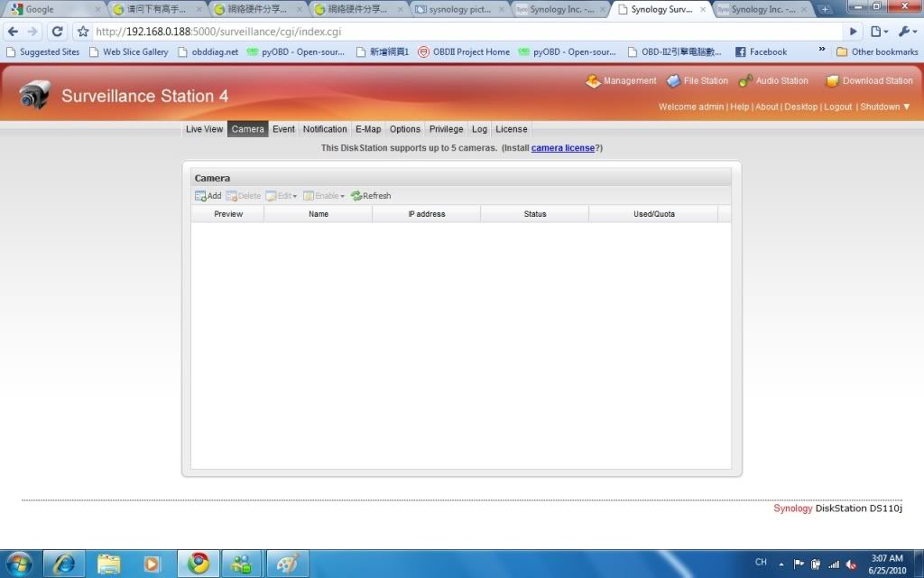Open File Station
The image size is (924, 578).
pos(673,81)
